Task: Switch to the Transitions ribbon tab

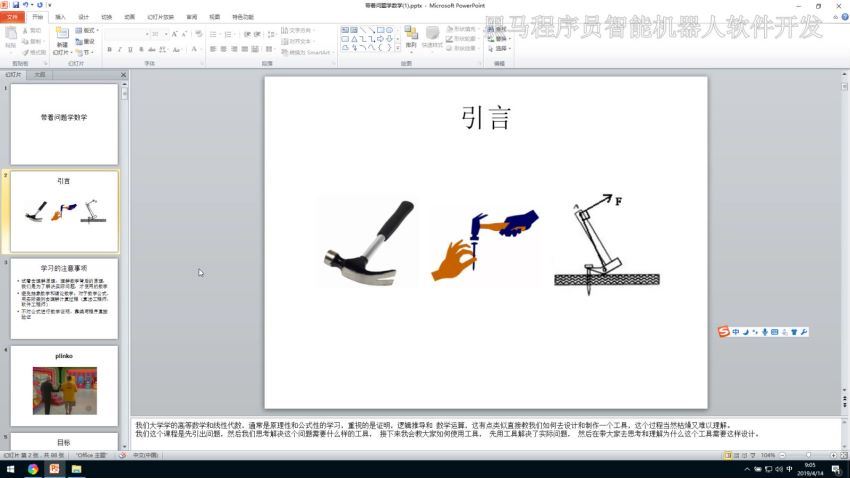Action: coord(107,17)
